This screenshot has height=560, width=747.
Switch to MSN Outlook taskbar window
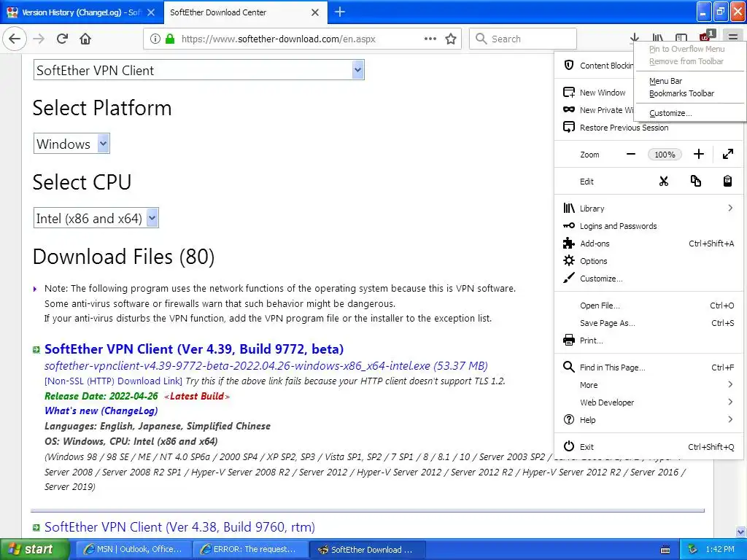click(x=133, y=550)
